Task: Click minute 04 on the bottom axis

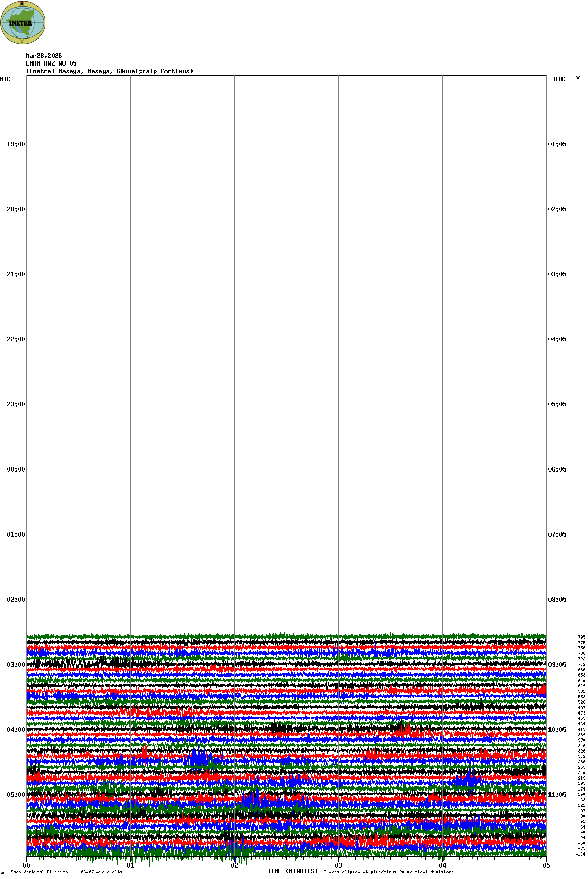Action: click(442, 866)
